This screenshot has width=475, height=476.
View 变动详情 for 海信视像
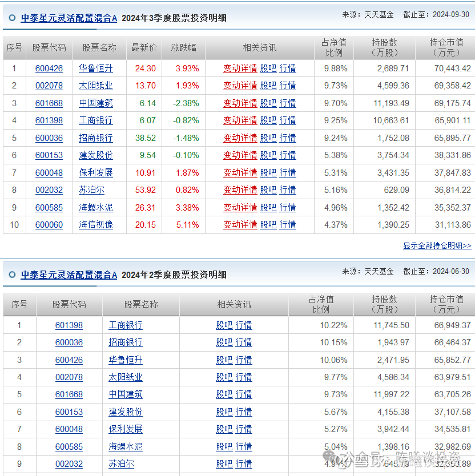[240, 225]
